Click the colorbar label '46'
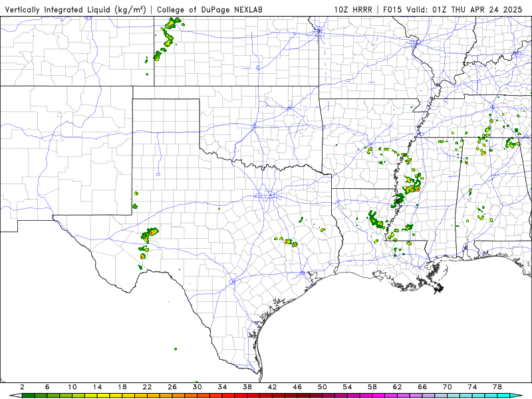This screenshot has height=399, width=532. tap(297, 387)
